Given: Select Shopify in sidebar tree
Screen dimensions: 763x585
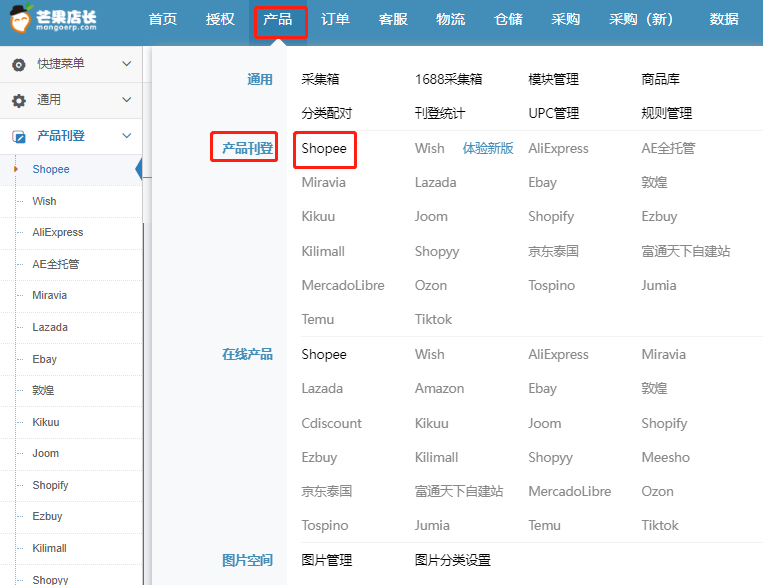Looking at the screenshot, I should click(51, 485).
